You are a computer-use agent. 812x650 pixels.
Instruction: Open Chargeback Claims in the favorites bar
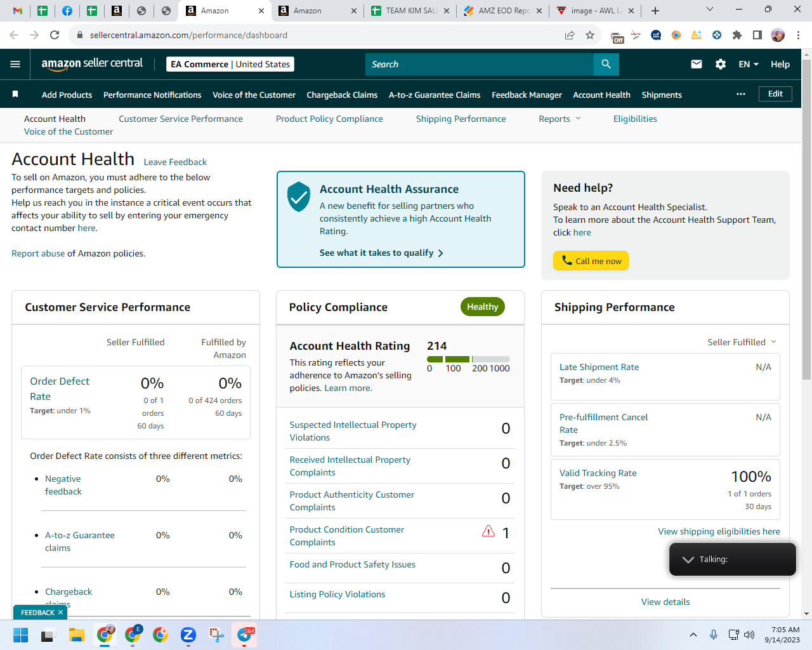(x=342, y=95)
